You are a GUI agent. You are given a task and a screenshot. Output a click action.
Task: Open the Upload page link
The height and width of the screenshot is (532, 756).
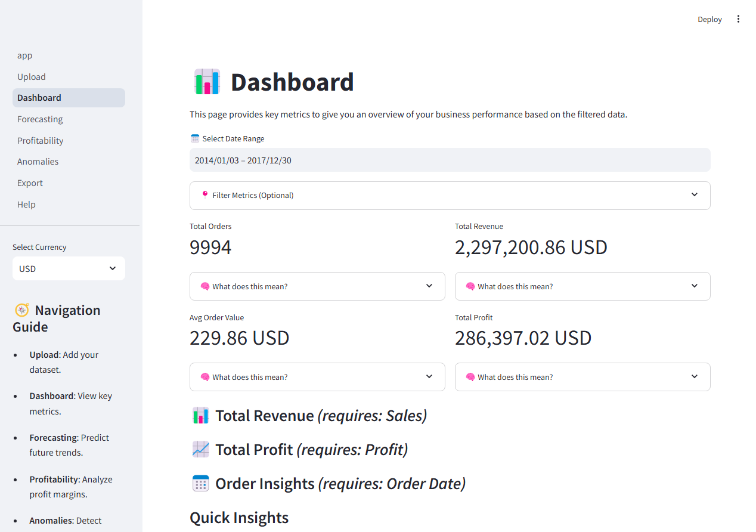(x=31, y=76)
